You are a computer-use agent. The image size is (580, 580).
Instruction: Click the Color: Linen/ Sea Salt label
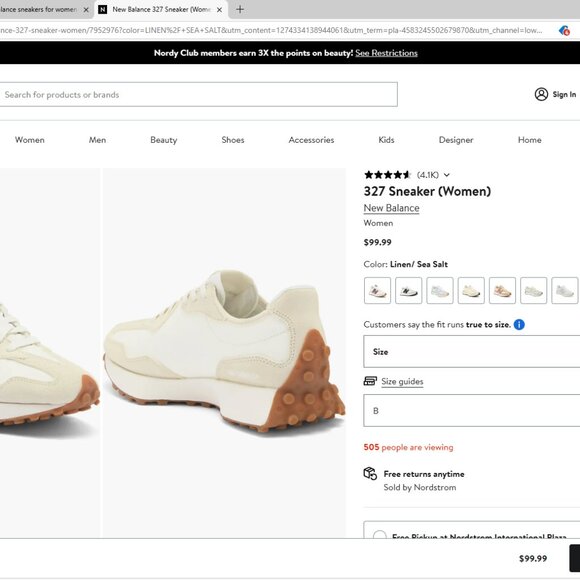click(x=406, y=264)
